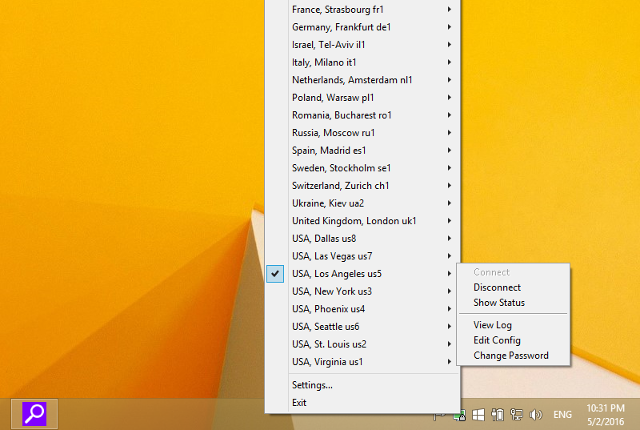Choose Exit in the OpenVPN menu
The width and height of the screenshot is (640, 430).
[x=362, y=403]
